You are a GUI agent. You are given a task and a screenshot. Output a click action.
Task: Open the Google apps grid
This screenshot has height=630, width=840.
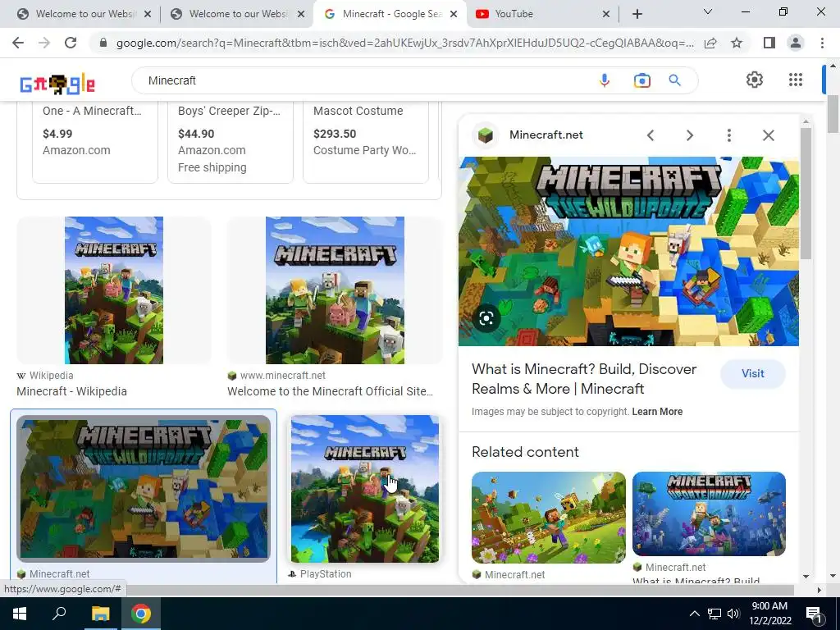click(796, 80)
